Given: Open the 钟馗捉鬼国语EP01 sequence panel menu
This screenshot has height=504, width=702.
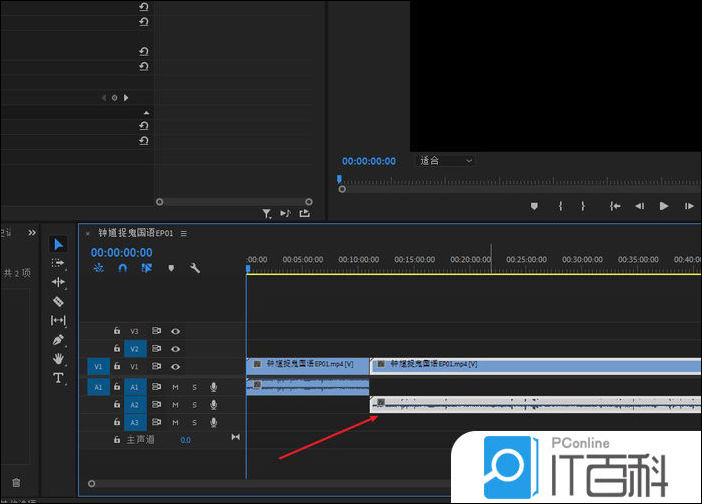Looking at the screenshot, I should (x=184, y=233).
